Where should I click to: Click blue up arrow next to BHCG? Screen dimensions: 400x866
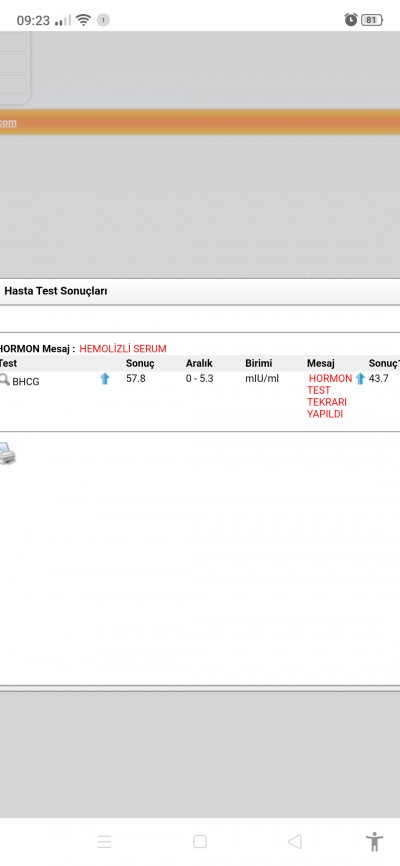(105, 379)
